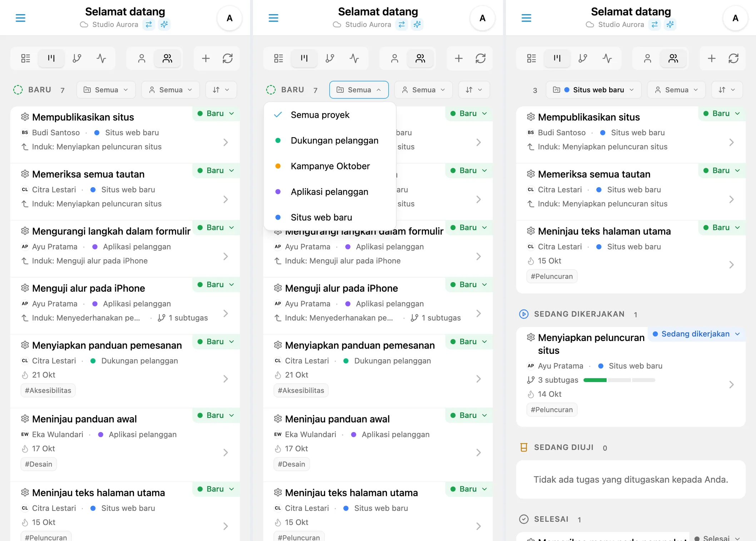The width and height of the screenshot is (756, 541).
Task: Click sparkle AI icon in middle panel header
Action: pos(417,24)
